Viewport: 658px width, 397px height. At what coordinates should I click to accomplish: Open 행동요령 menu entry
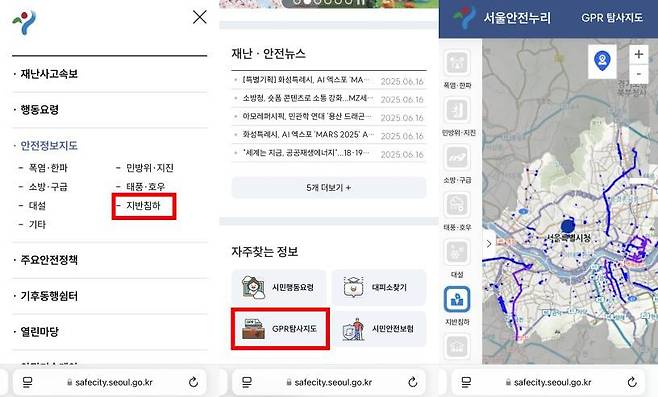coord(39,110)
